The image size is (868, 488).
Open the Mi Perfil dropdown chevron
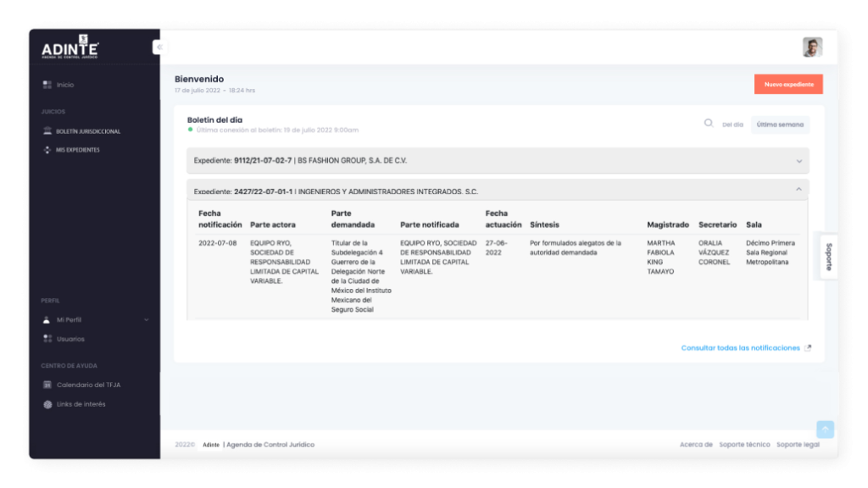pyautogui.click(x=146, y=319)
